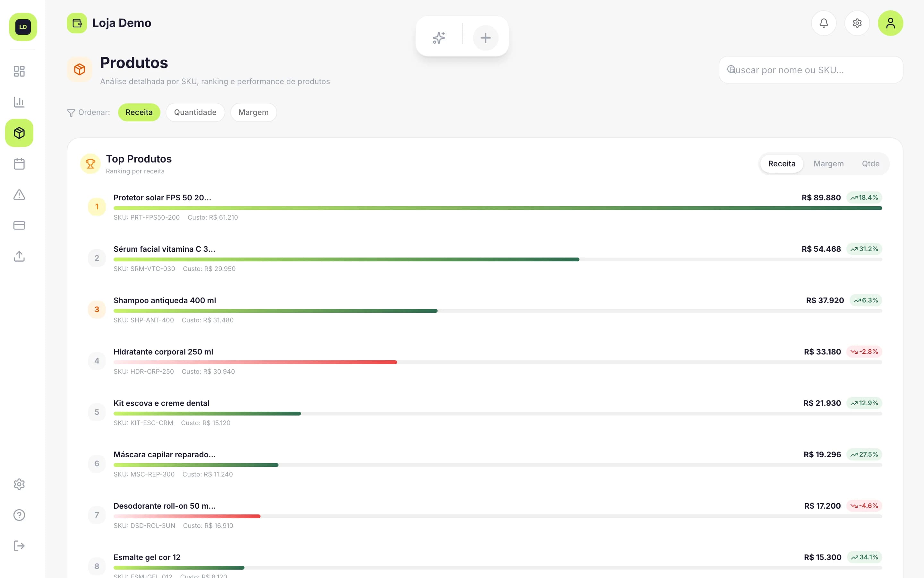Sort products by Receita pill

pos(139,112)
